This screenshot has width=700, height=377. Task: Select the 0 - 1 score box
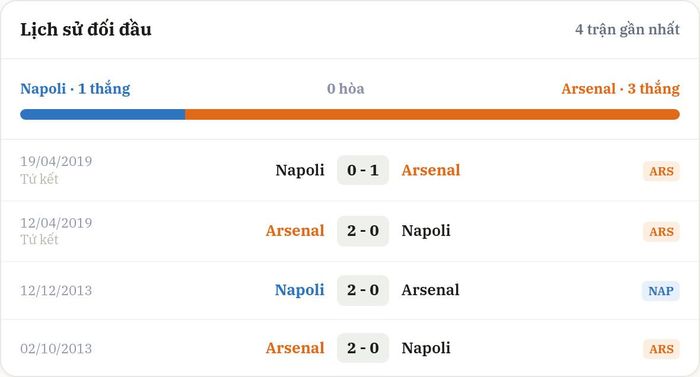(363, 170)
